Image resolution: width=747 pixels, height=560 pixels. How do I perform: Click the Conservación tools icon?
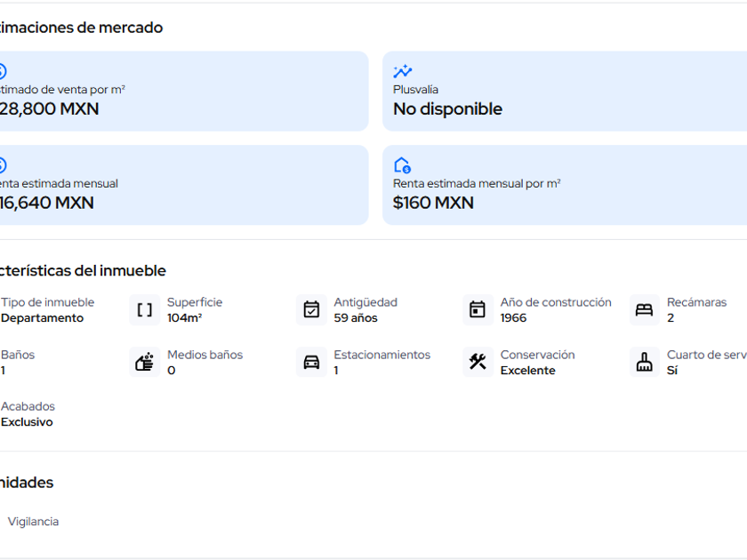click(x=478, y=362)
